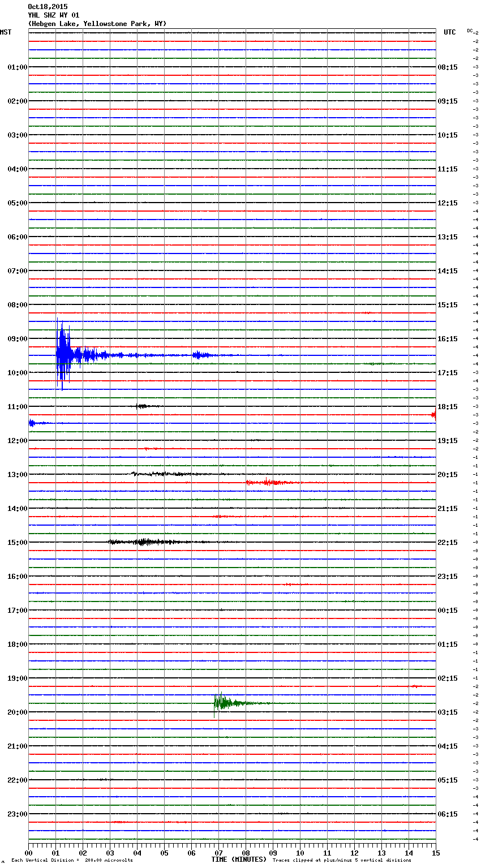Click the 'DC' offset column label
The width and height of the screenshot is (481, 868).
pyautogui.click(x=470, y=31)
